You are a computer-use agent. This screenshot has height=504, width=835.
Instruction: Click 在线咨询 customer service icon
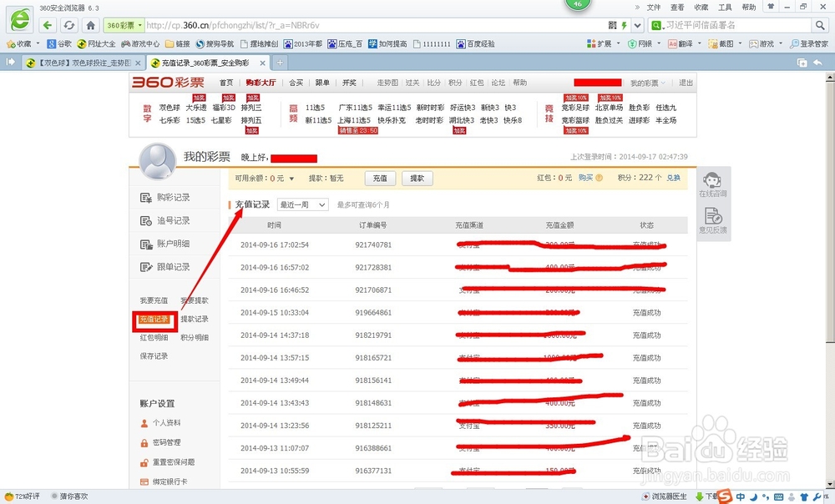coord(712,184)
